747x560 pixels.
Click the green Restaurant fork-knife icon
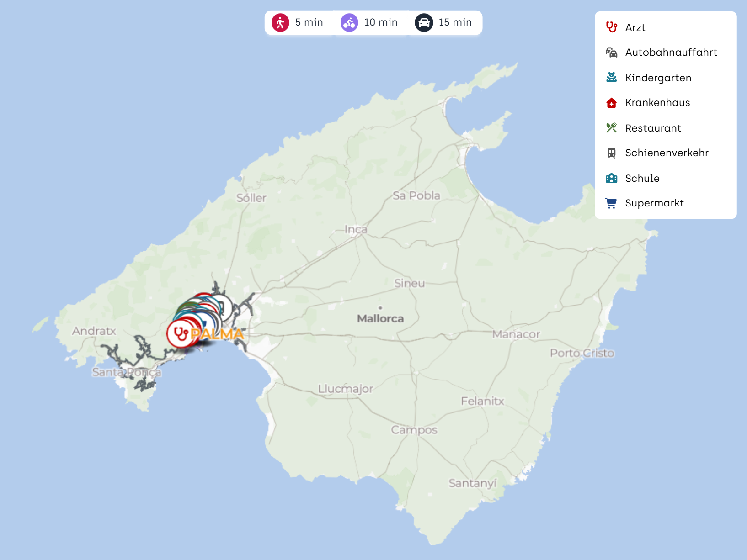pos(611,128)
